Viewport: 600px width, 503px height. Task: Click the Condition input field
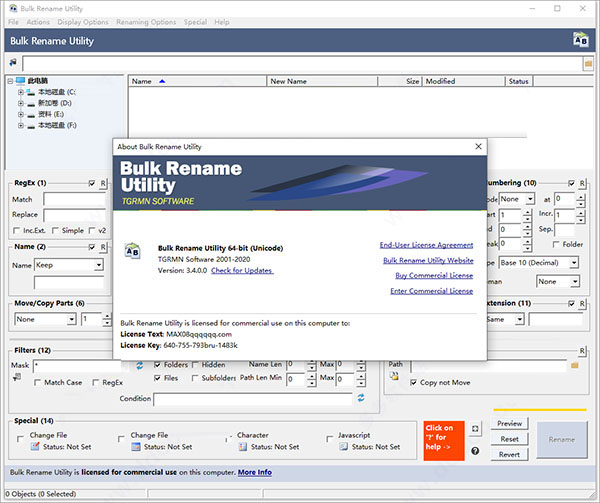click(253, 399)
